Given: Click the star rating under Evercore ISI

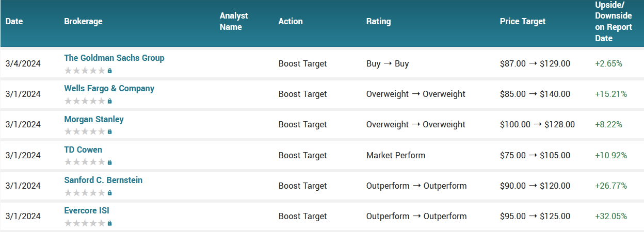Looking at the screenshot, I should (85, 223).
